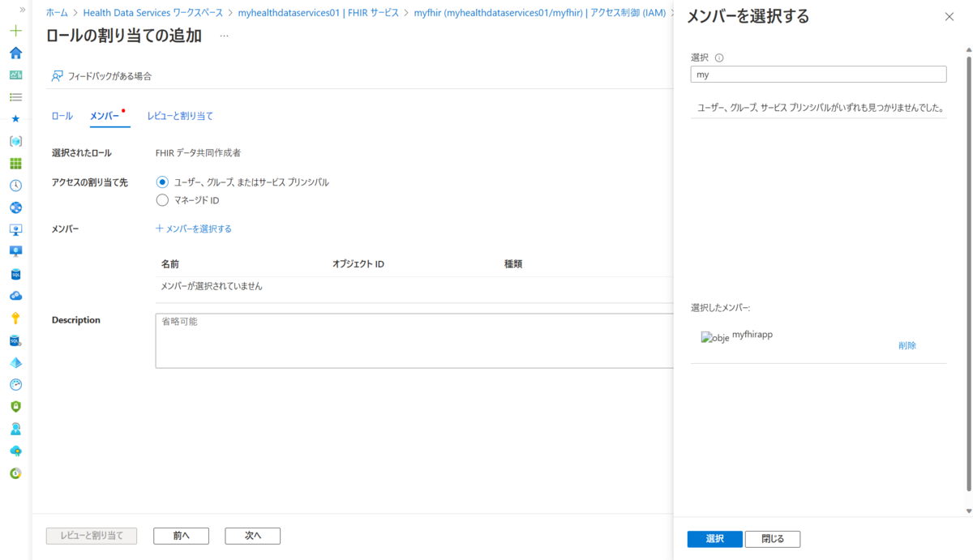Viewport: 973px width, 560px height.
Task: Open the レビューと割り当て tab
Action: pos(180,116)
